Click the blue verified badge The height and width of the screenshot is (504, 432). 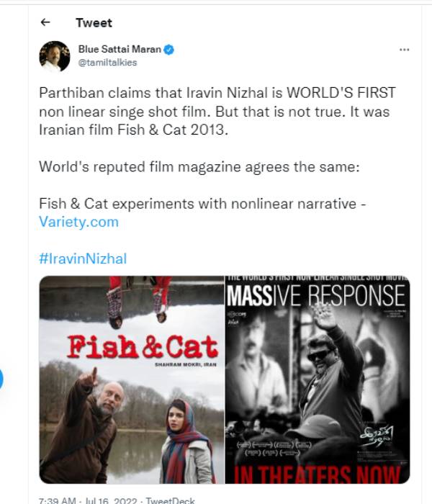coord(169,50)
